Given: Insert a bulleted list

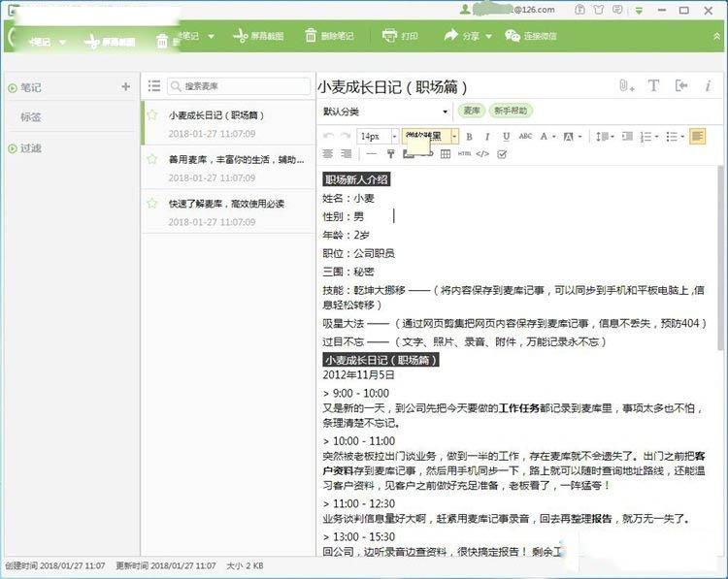Looking at the screenshot, I should point(672,137).
